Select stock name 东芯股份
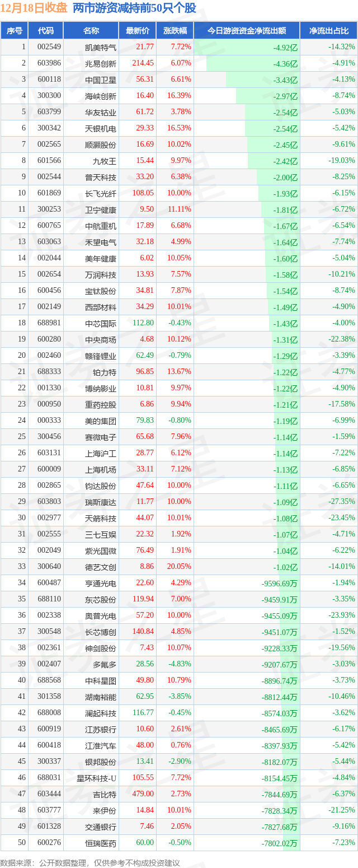358x868 pixels. pyautogui.click(x=101, y=599)
